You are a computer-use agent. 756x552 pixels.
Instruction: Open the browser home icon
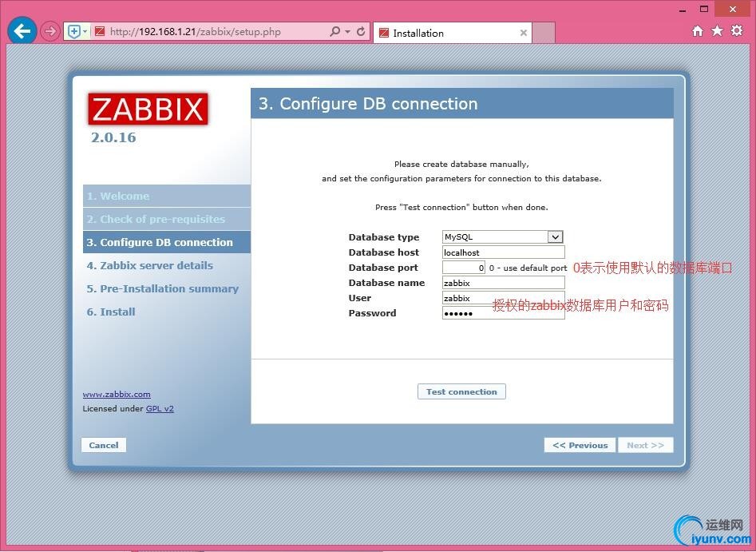pos(697,31)
